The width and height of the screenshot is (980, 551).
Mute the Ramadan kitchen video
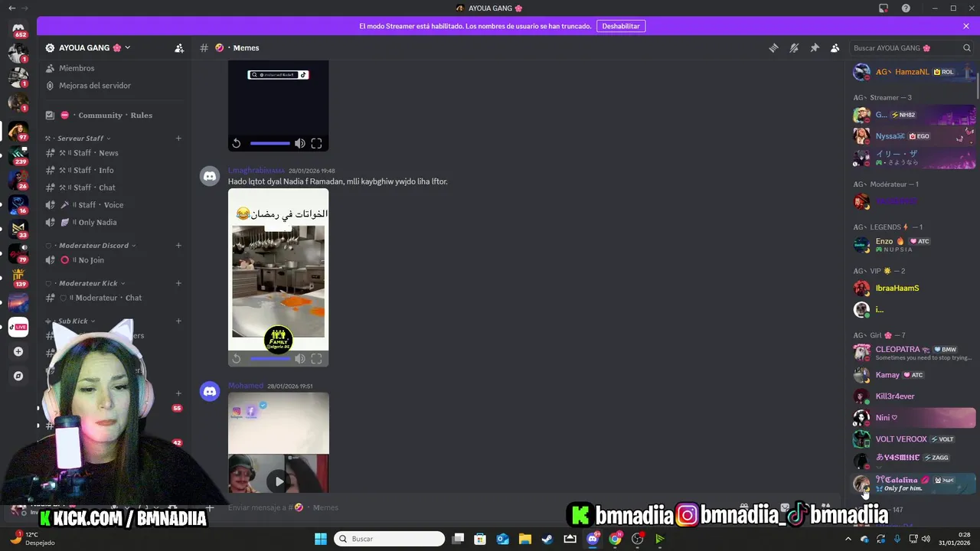300,358
